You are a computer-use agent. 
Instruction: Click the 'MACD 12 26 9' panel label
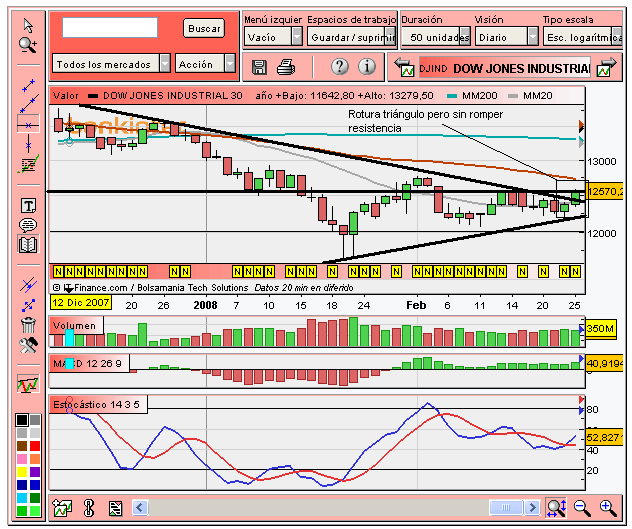(x=87, y=363)
